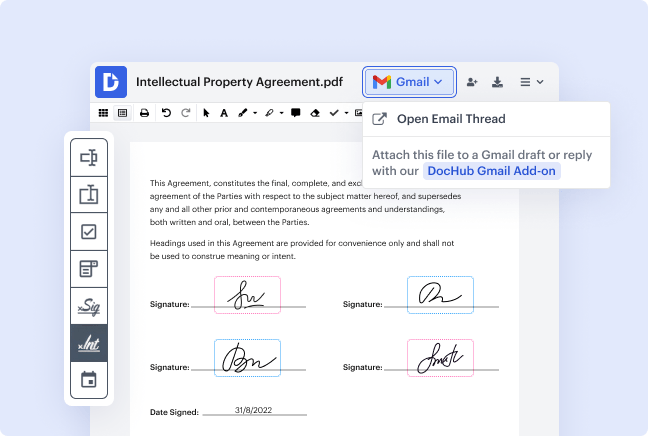Screen dimensions: 648x436
Task: Toggle the thumbnail grid view
Action: [103, 113]
